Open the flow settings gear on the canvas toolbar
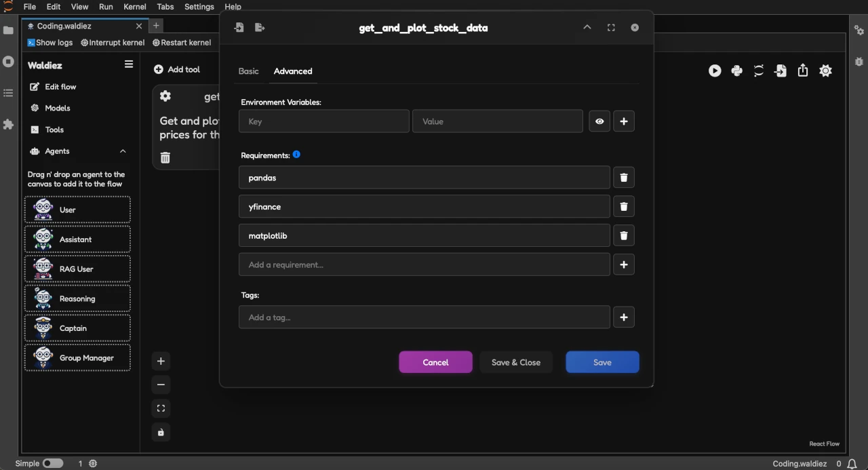868x470 pixels. pyautogui.click(x=826, y=71)
